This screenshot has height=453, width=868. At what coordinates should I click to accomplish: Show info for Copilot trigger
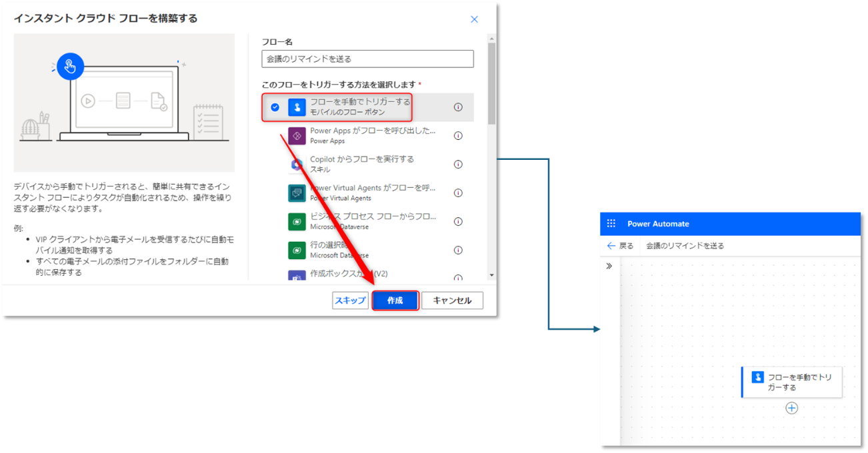tap(458, 164)
